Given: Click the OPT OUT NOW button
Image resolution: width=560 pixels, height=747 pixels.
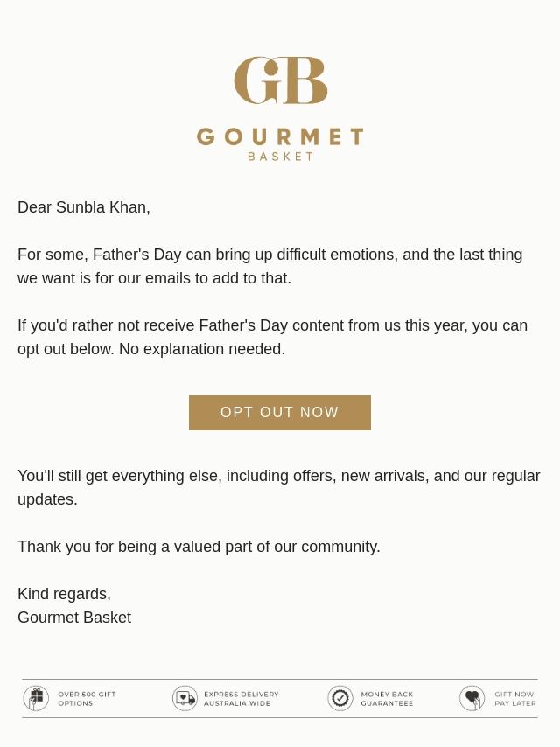Looking at the screenshot, I should (x=280, y=413).
